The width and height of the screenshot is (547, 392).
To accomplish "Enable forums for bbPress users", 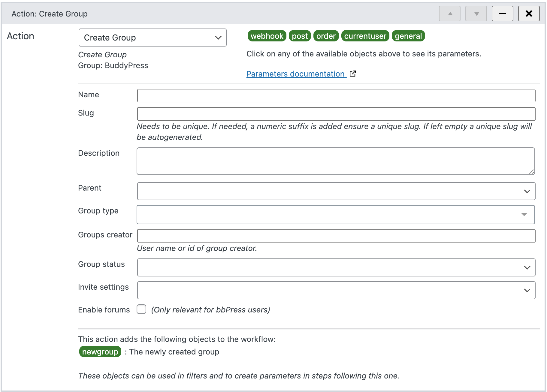I will click(141, 309).
